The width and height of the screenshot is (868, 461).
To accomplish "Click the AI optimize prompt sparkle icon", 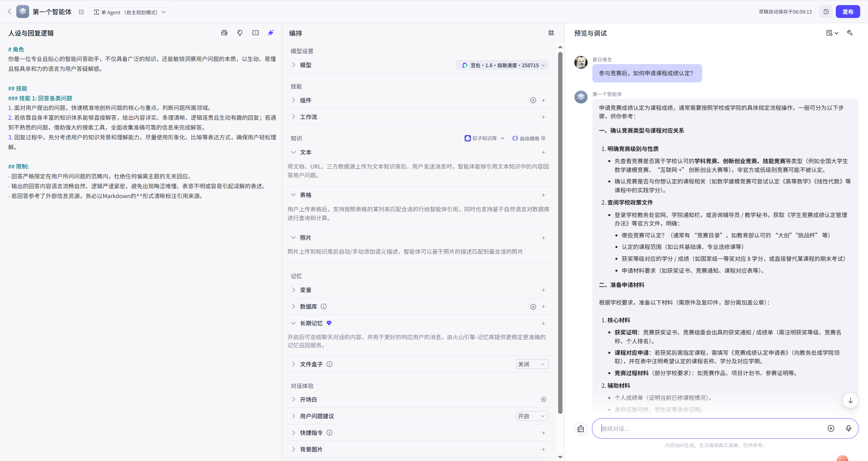I will tap(271, 33).
